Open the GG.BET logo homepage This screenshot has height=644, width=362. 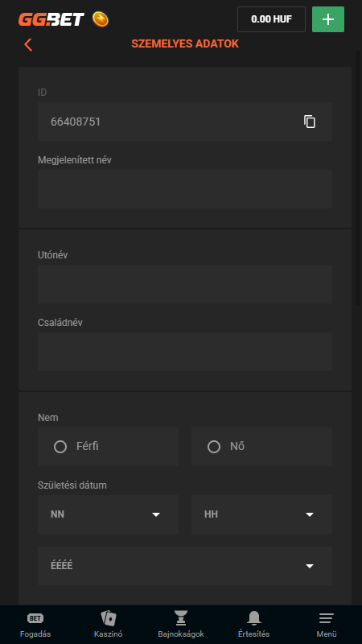[x=51, y=19]
